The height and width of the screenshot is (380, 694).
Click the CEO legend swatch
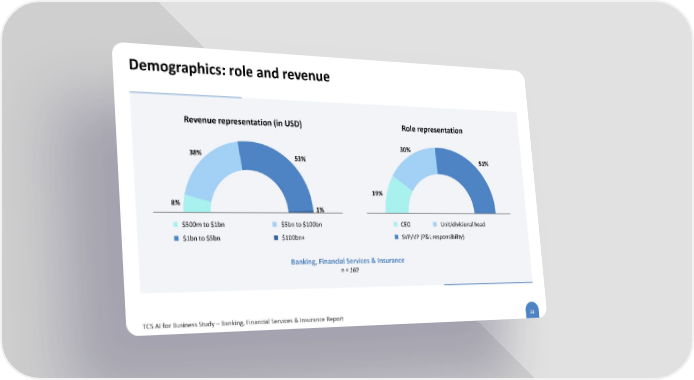[395, 224]
